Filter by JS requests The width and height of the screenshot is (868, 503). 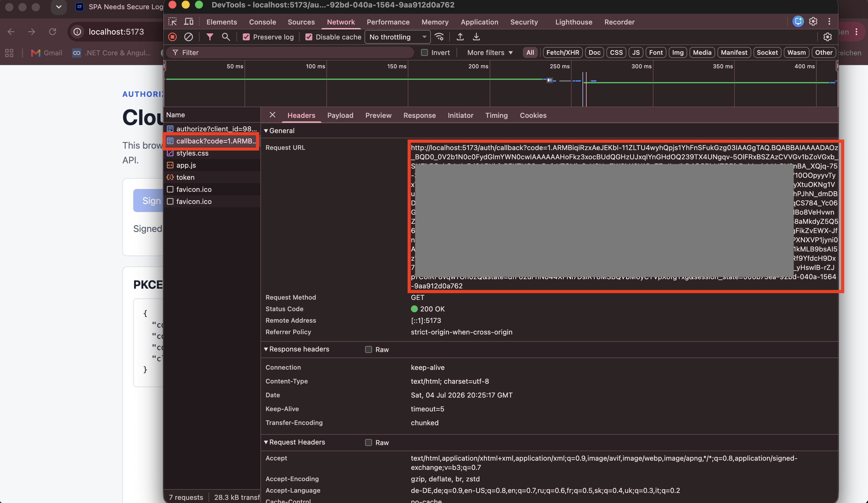[636, 52]
